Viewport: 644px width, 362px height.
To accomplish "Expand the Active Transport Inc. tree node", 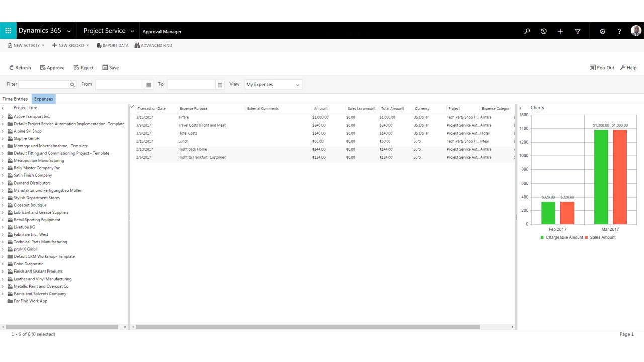I will (3, 117).
